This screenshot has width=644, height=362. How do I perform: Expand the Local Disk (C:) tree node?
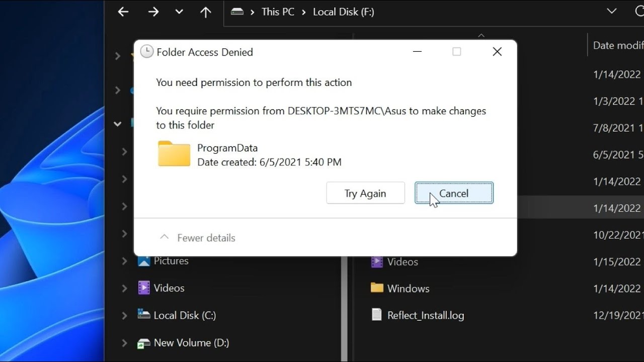click(124, 316)
